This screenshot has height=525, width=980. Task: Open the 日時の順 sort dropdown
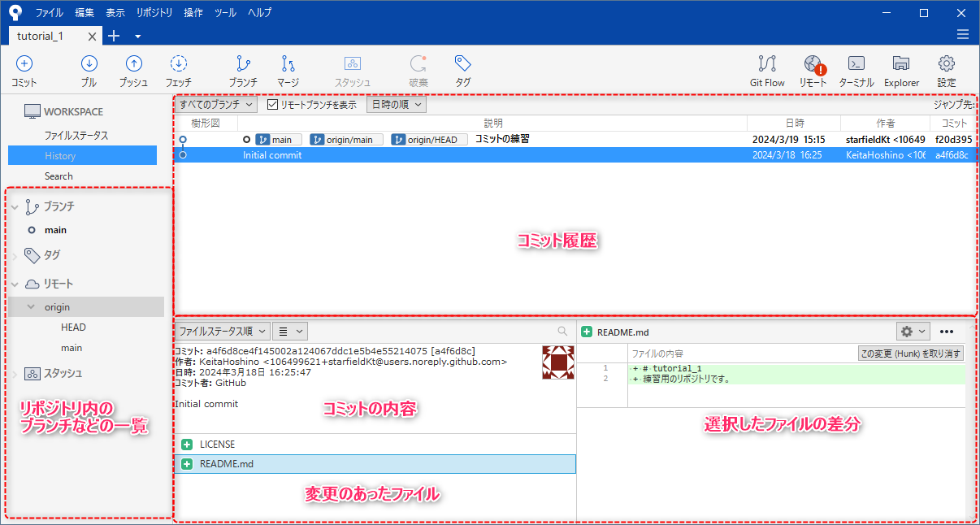coord(396,105)
